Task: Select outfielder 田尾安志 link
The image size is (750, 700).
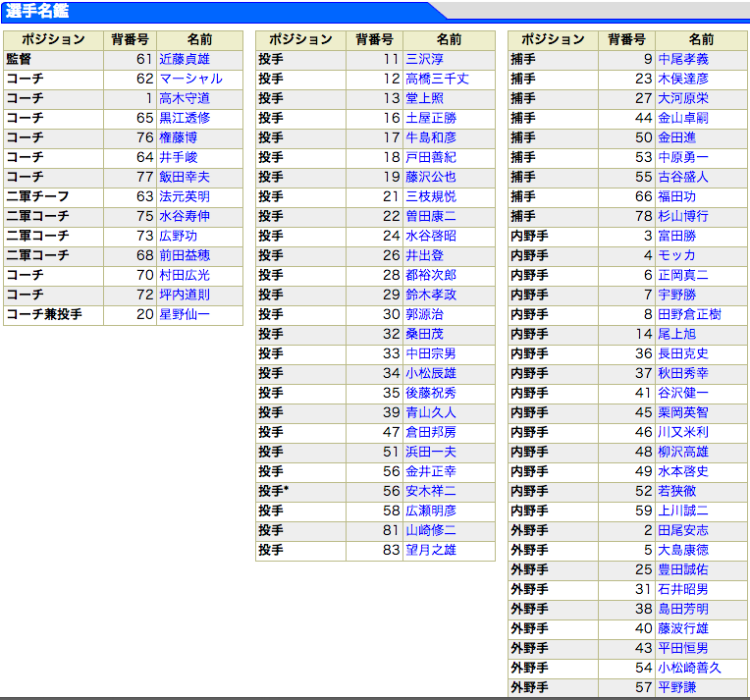Action: click(683, 530)
